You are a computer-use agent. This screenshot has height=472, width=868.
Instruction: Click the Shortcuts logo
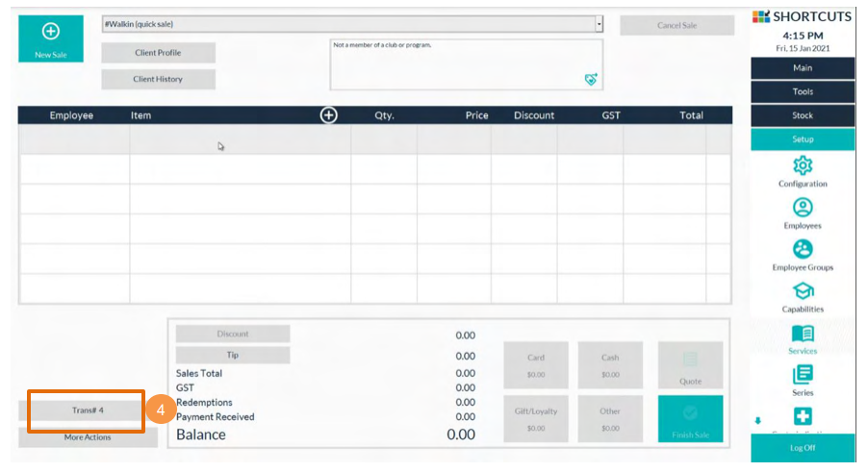point(802,16)
